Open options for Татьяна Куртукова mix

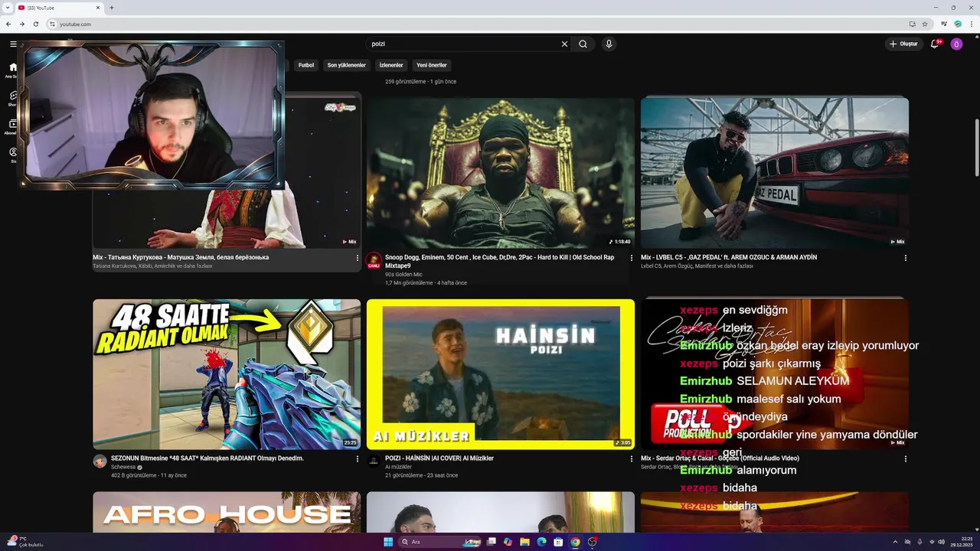pos(358,258)
